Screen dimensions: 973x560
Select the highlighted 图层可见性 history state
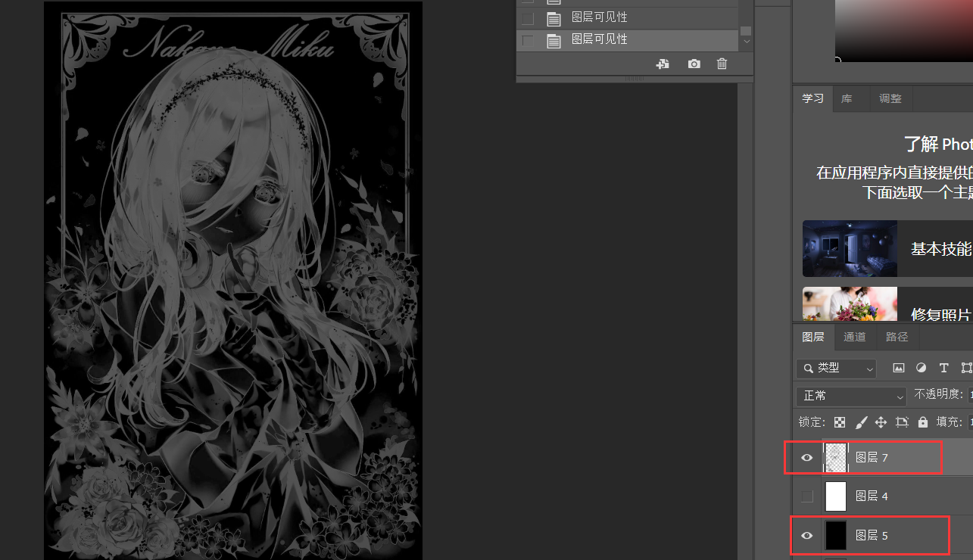[x=628, y=40]
